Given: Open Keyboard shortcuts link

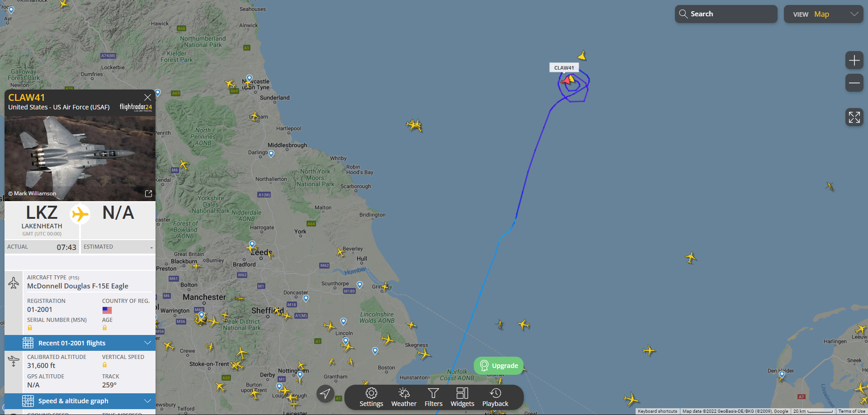Looking at the screenshot, I should (x=657, y=411).
